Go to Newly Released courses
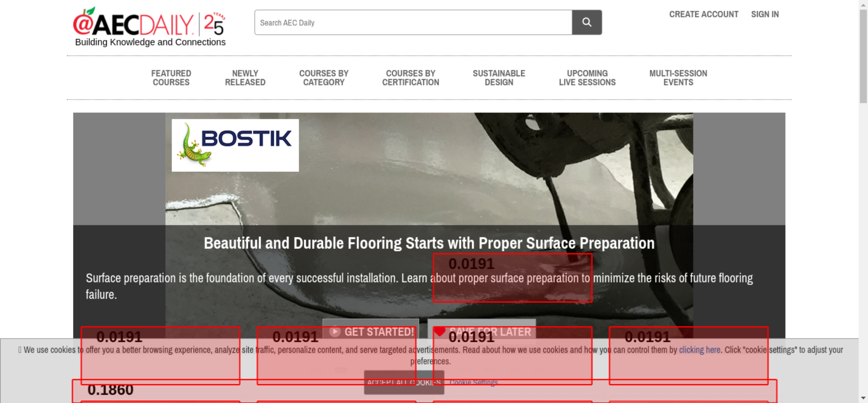Viewport: 868px width, 403px height. (x=245, y=78)
